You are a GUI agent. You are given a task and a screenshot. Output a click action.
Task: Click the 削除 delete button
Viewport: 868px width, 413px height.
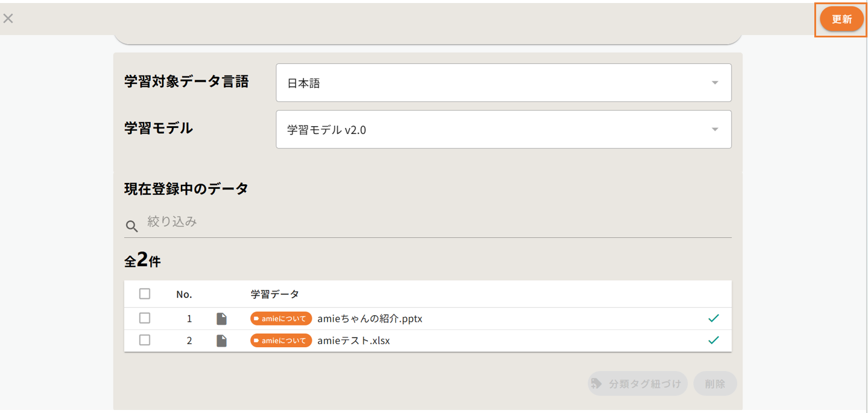pyautogui.click(x=715, y=383)
